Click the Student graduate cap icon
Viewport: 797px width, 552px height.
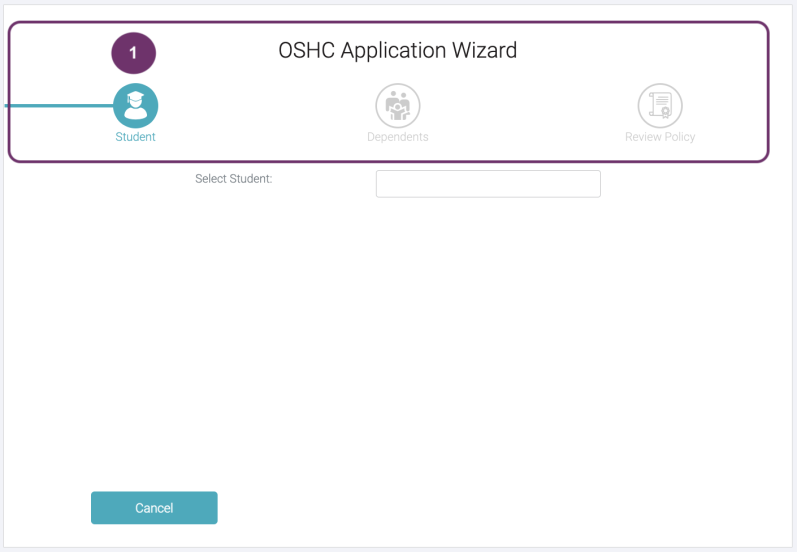[135, 105]
